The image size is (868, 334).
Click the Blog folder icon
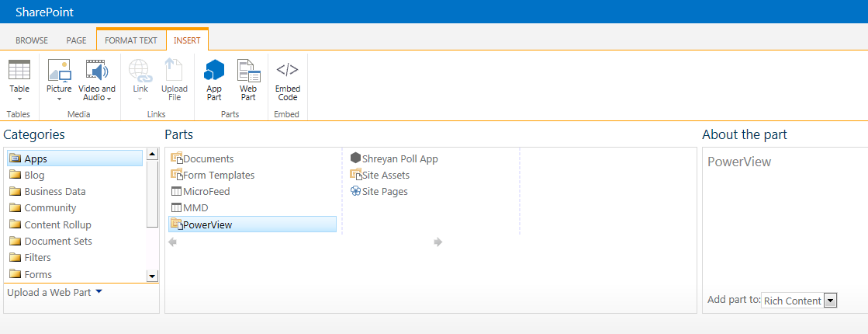click(15, 175)
